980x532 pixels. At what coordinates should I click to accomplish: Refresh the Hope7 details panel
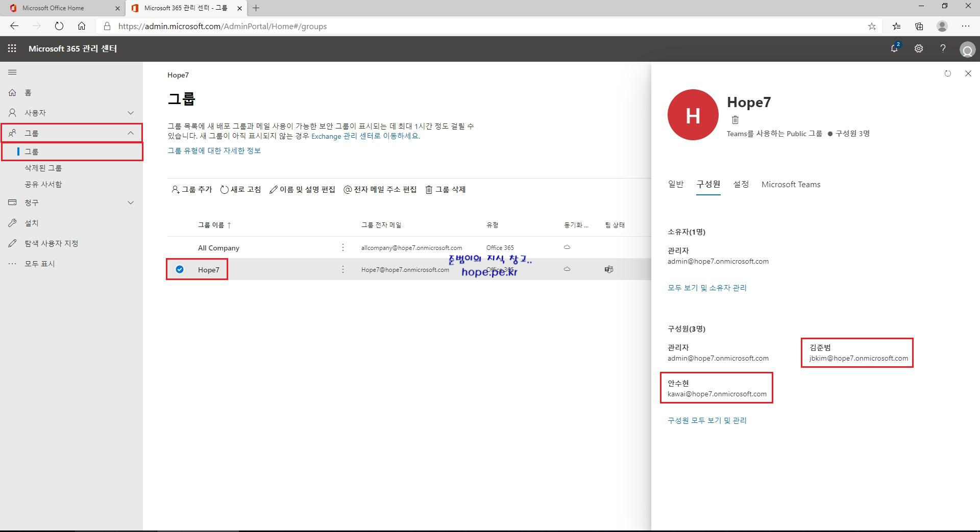(948, 73)
